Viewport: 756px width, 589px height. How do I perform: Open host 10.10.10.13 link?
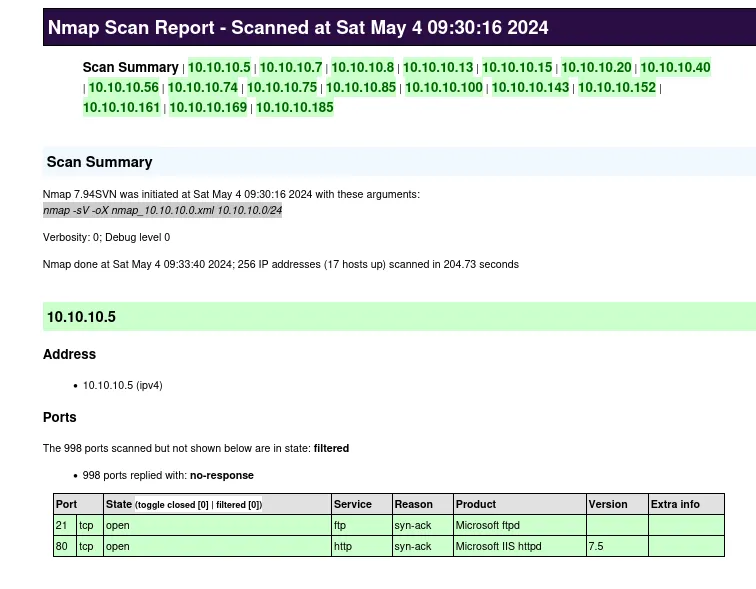(x=438, y=68)
